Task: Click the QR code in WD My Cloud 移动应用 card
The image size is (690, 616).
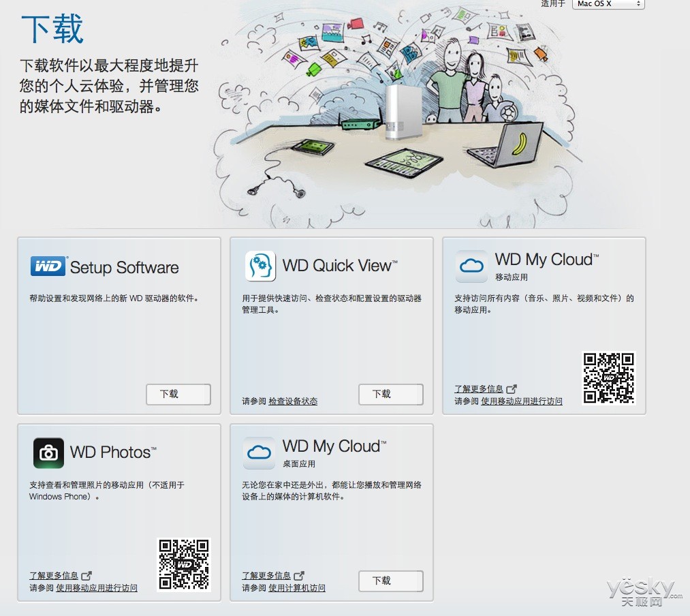Action: [609, 378]
